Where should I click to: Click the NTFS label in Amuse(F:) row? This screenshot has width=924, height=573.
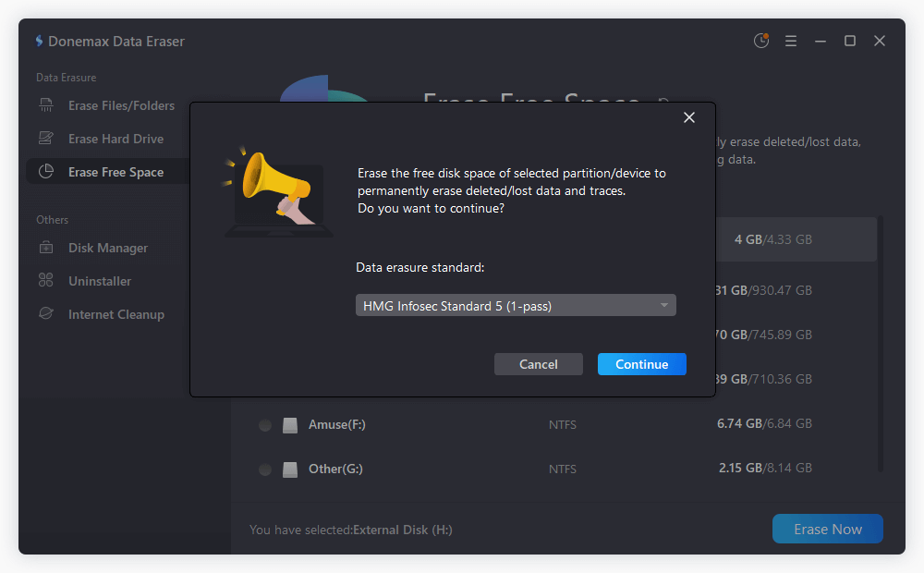562,424
